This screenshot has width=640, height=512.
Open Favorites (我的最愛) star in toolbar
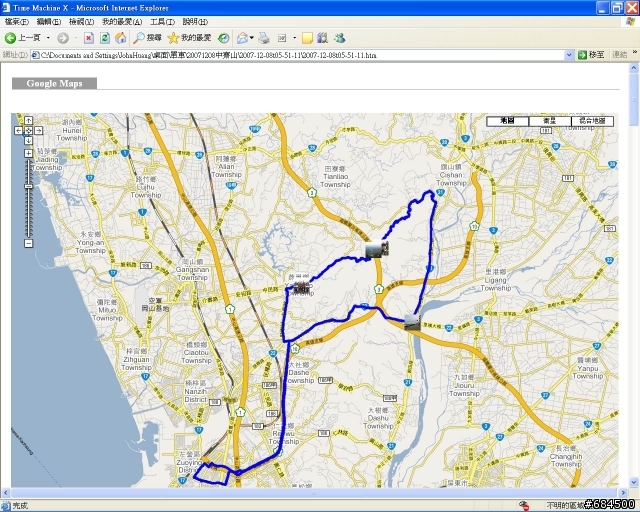click(x=189, y=38)
